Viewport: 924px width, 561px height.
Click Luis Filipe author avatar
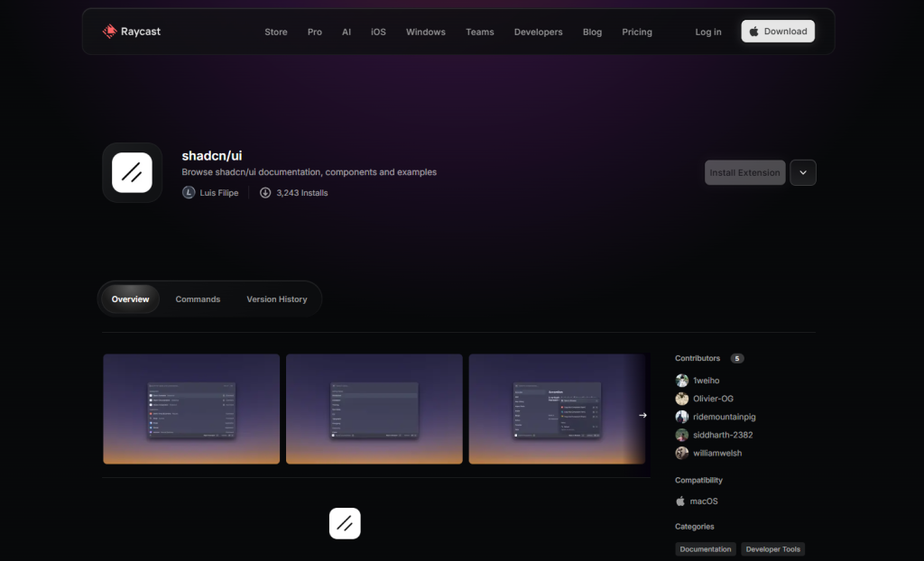tap(189, 193)
